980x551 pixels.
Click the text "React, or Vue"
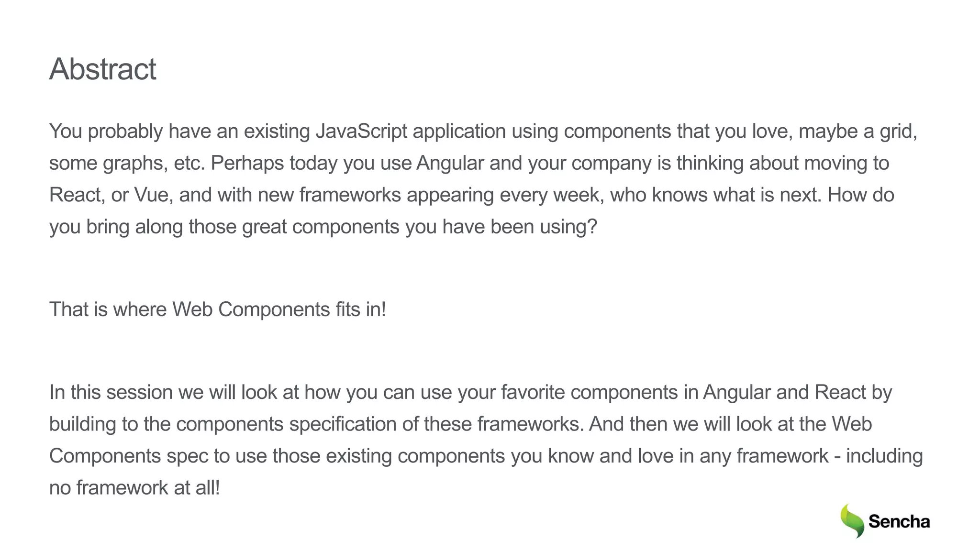(x=111, y=195)
